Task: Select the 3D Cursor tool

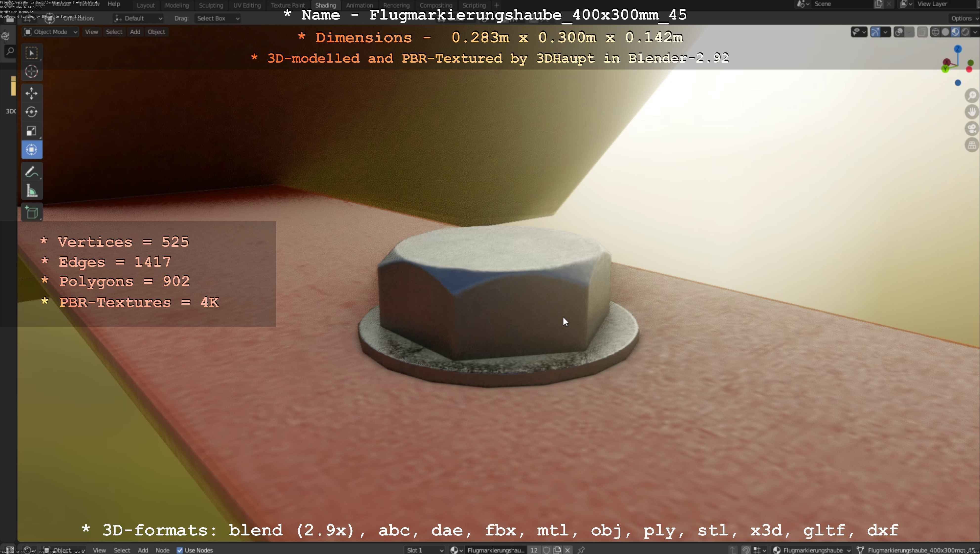Action: [x=32, y=72]
